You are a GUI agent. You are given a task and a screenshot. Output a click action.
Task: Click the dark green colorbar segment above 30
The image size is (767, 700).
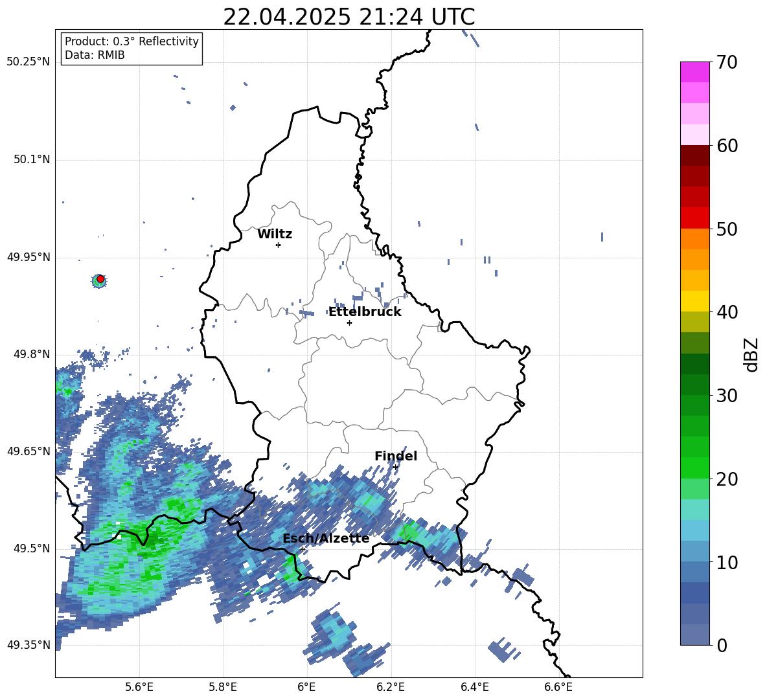(x=694, y=385)
